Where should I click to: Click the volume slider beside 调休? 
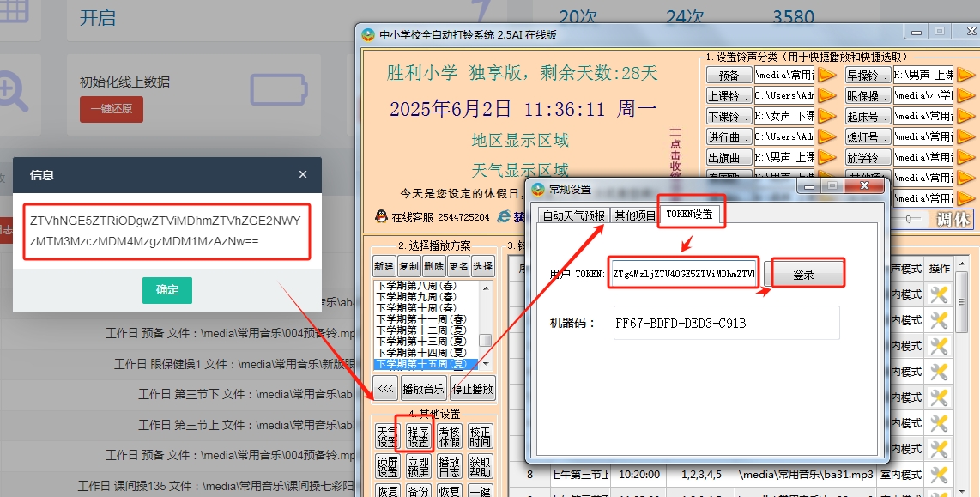pos(910,219)
